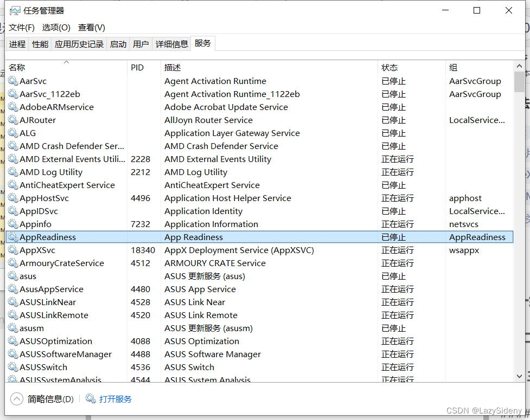Click the Task Manager title bar icon

tap(15, 11)
